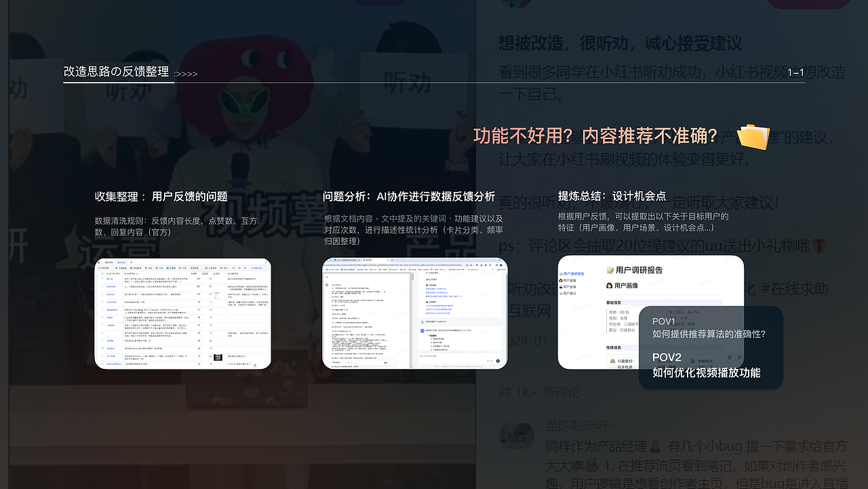Click the 80% zoom control in the document viewer
Viewport: 868px width, 489px height.
coord(386,363)
